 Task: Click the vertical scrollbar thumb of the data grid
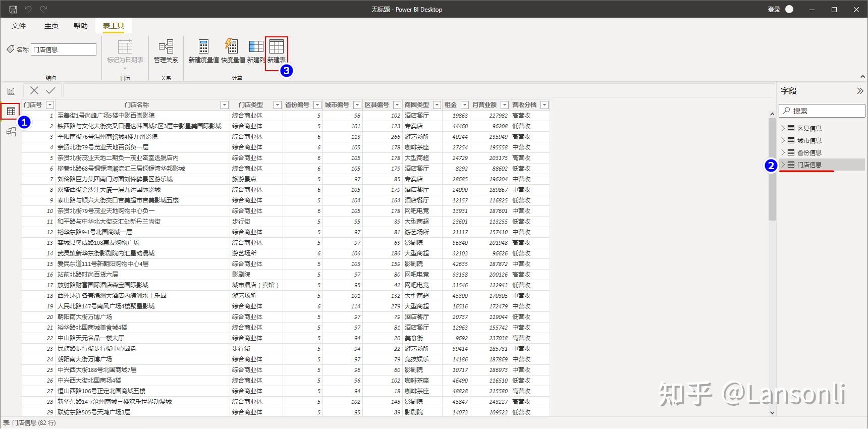tap(772, 169)
